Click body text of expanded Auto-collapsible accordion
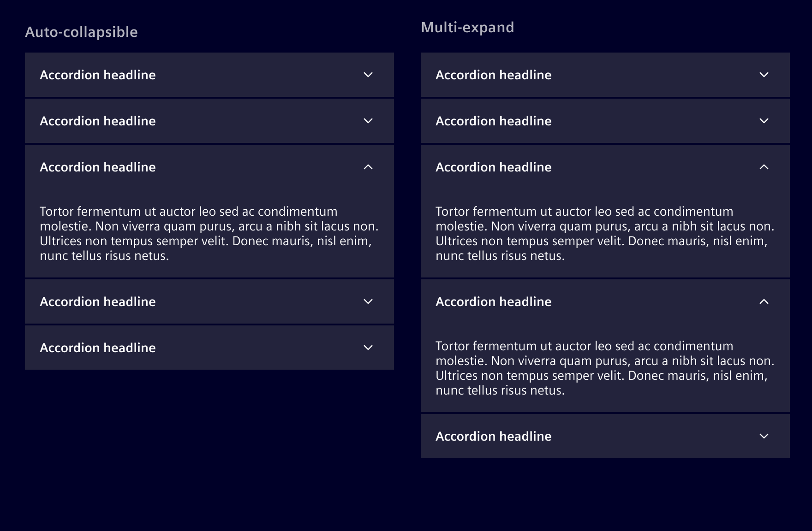 (x=209, y=233)
